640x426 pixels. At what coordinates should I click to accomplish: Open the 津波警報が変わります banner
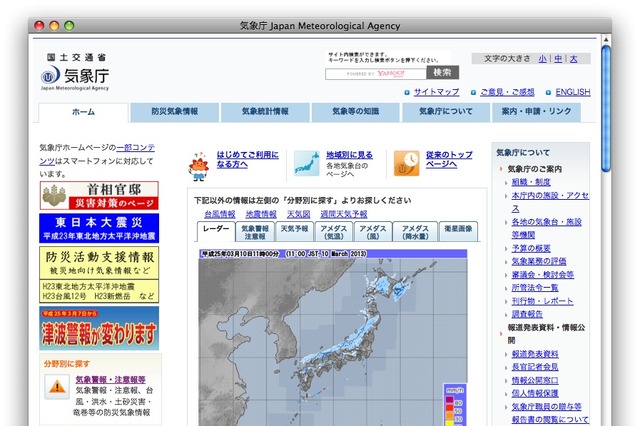(x=99, y=328)
